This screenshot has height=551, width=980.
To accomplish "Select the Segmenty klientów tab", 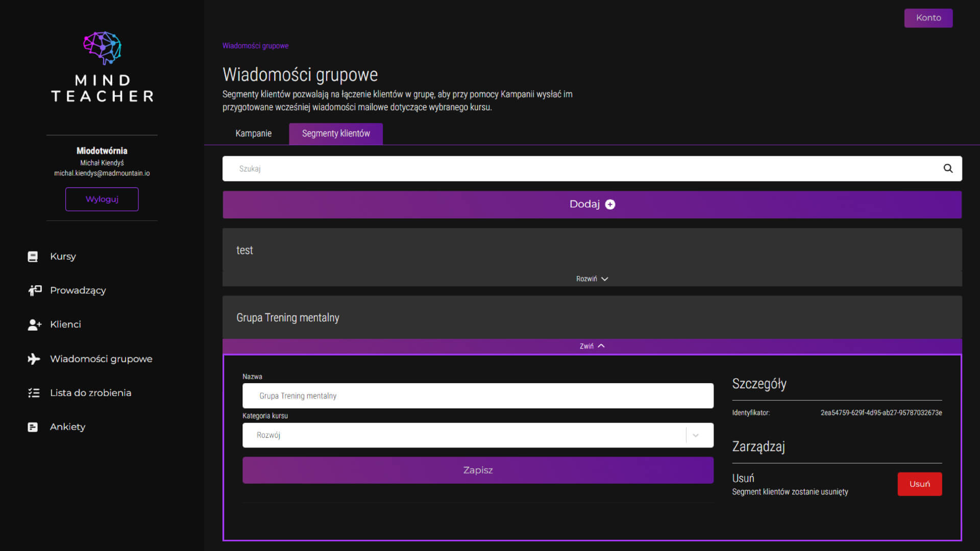I will point(336,134).
